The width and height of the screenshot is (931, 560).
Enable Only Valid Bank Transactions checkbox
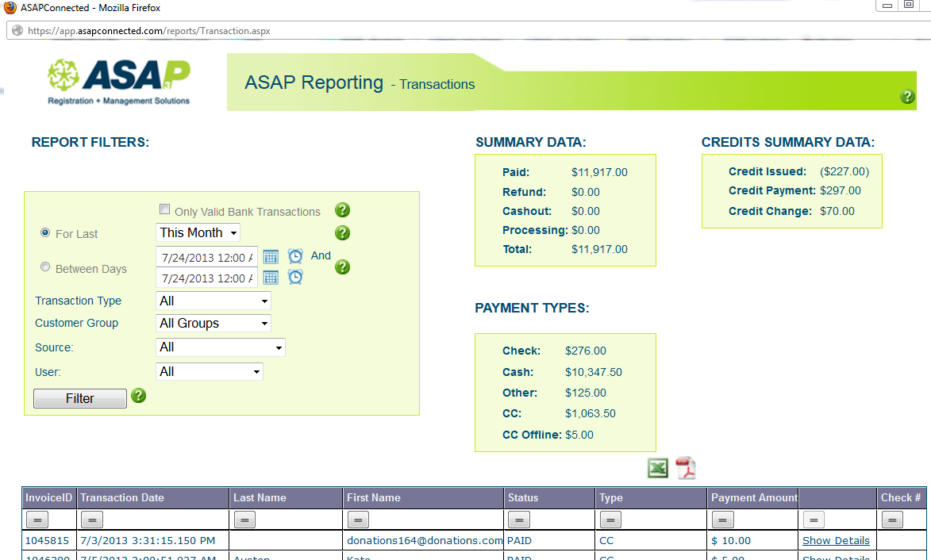click(165, 210)
